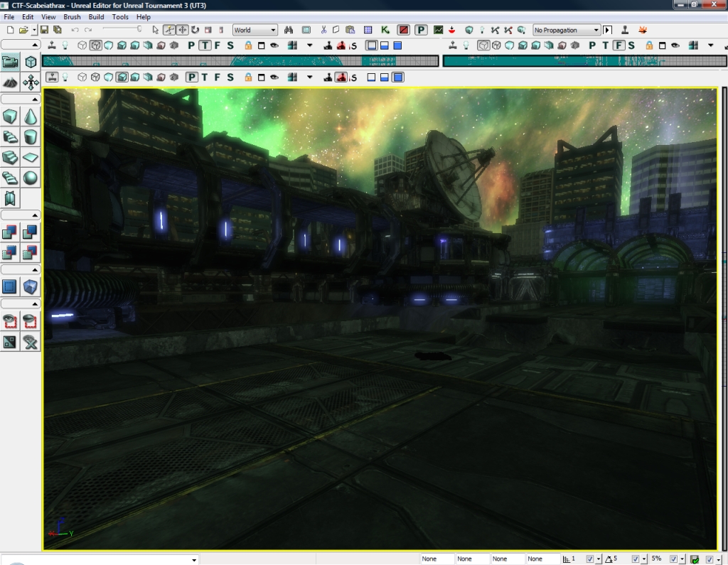Screen dimensions: 728x565
Task: Click the Undo arrow
Action: tap(75, 30)
